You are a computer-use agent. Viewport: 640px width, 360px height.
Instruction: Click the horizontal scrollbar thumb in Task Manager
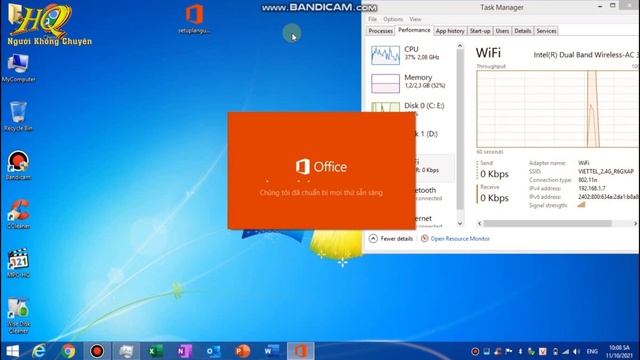[x=548, y=223]
